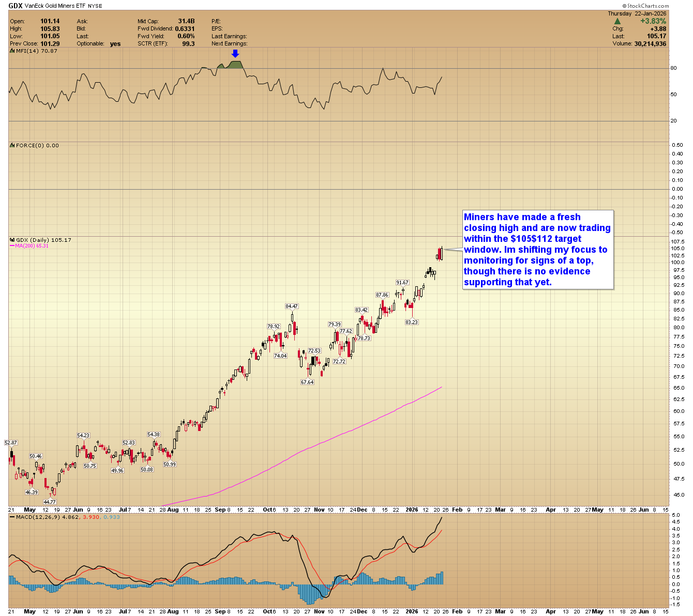Click the 'Next Earnings:' label
The image size is (693, 616).
(229, 44)
